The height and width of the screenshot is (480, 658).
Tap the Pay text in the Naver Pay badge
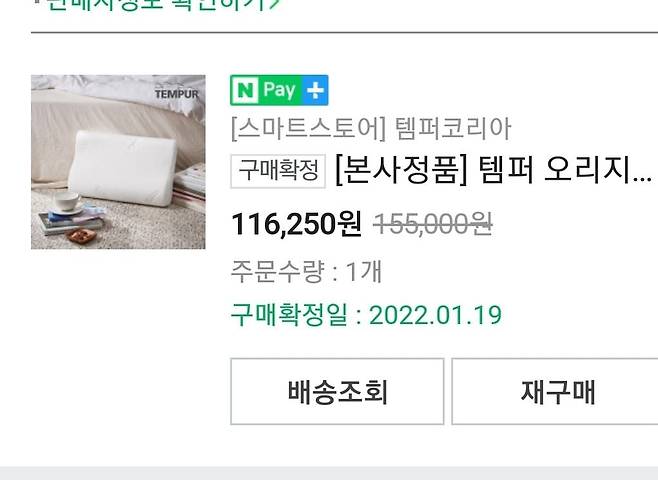click(279, 91)
